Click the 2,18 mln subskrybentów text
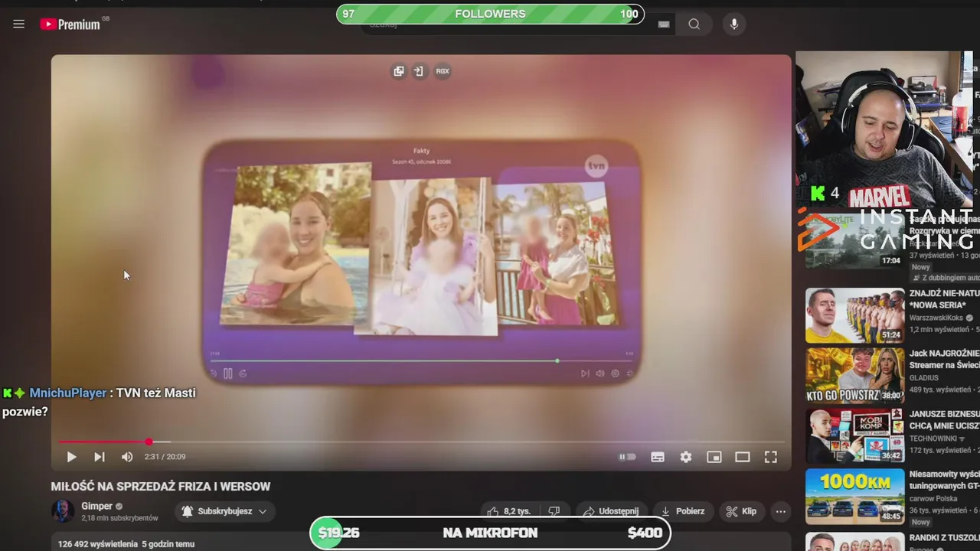 pyautogui.click(x=120, y=518)
